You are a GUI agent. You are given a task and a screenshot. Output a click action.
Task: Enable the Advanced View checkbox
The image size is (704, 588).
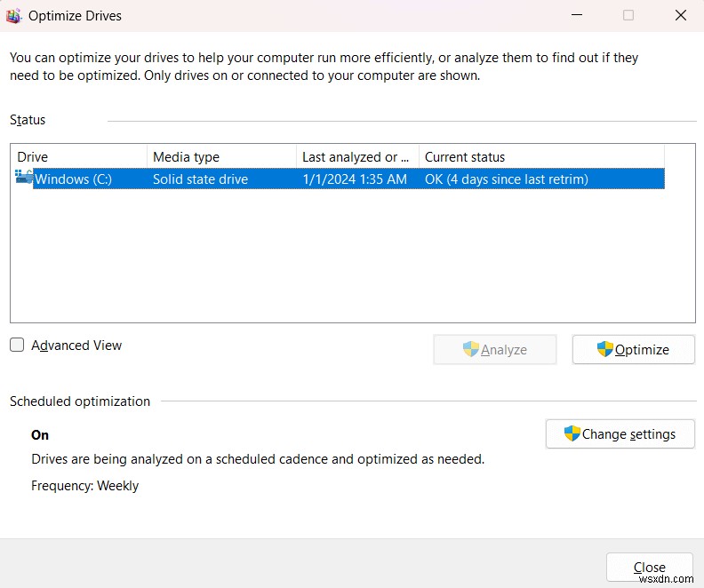(x=17, y=345)
